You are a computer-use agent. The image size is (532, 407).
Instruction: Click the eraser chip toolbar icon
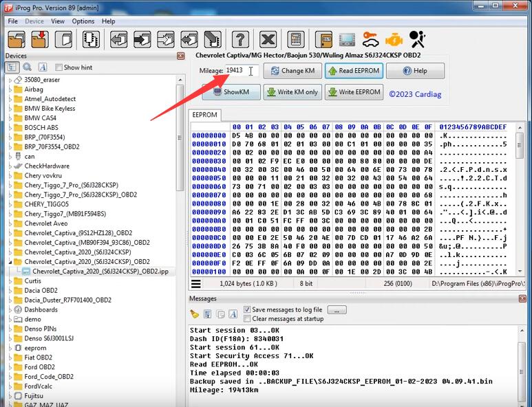213,39
